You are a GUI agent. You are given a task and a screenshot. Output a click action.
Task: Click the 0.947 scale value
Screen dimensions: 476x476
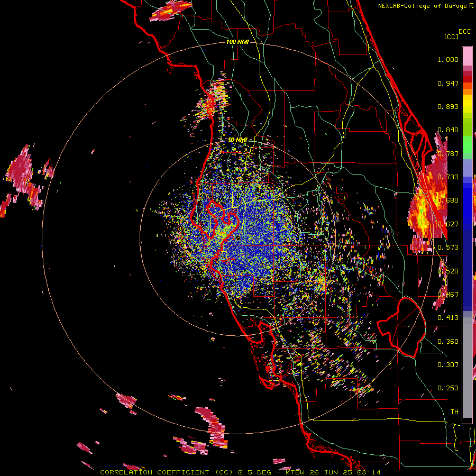[448, 83]
